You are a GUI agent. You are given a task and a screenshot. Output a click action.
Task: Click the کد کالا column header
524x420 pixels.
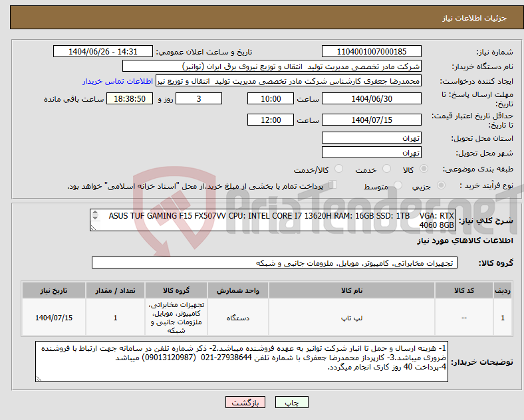coord(464,290)
